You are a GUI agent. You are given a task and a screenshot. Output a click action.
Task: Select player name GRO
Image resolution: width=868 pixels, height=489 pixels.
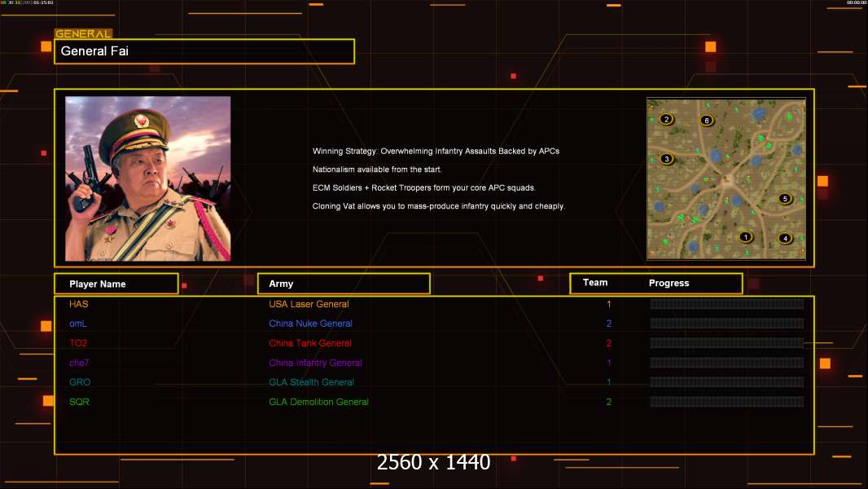click(x=80, y=382)
